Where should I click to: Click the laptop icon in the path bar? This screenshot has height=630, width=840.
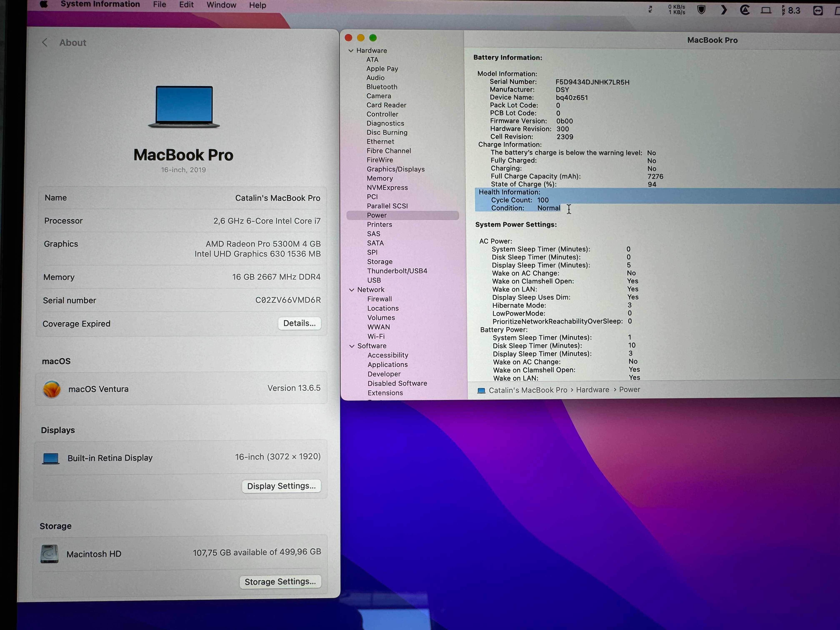point(481,390)
